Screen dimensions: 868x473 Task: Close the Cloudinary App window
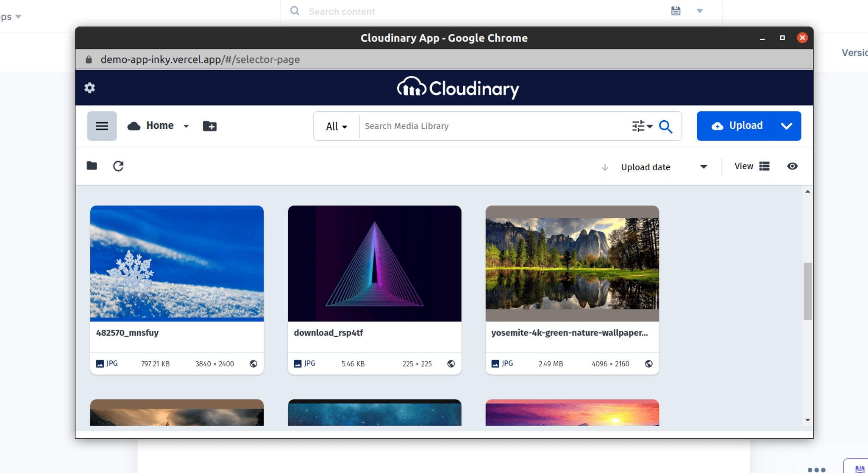802,38
